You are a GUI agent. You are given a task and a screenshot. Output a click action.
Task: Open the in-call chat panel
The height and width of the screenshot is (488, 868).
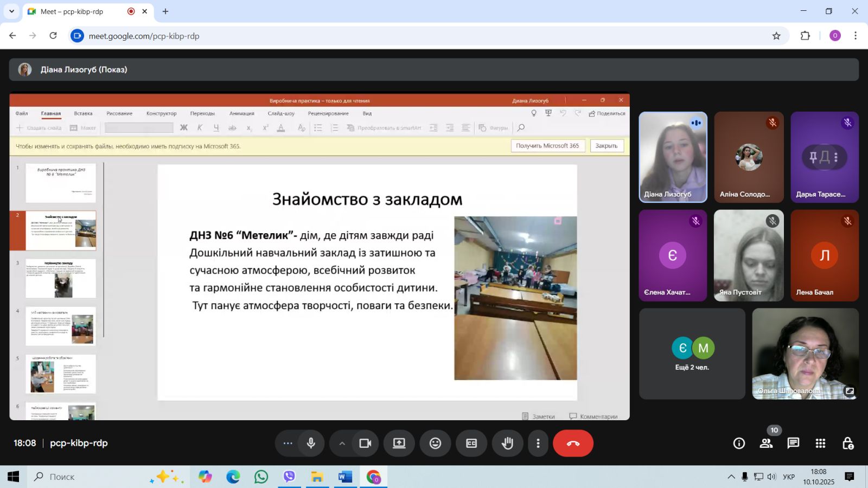point(793,444)
